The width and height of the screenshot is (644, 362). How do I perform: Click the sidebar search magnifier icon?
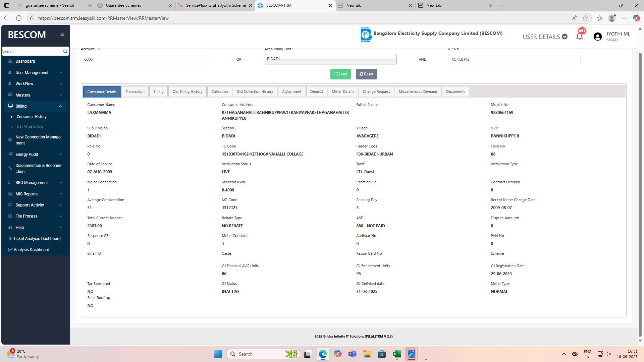point(65,51)
